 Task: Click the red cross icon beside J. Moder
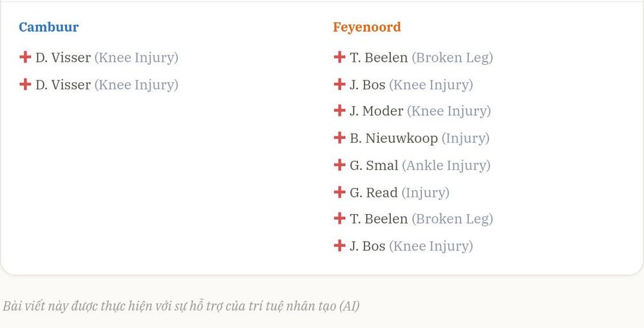coord(339,110)
